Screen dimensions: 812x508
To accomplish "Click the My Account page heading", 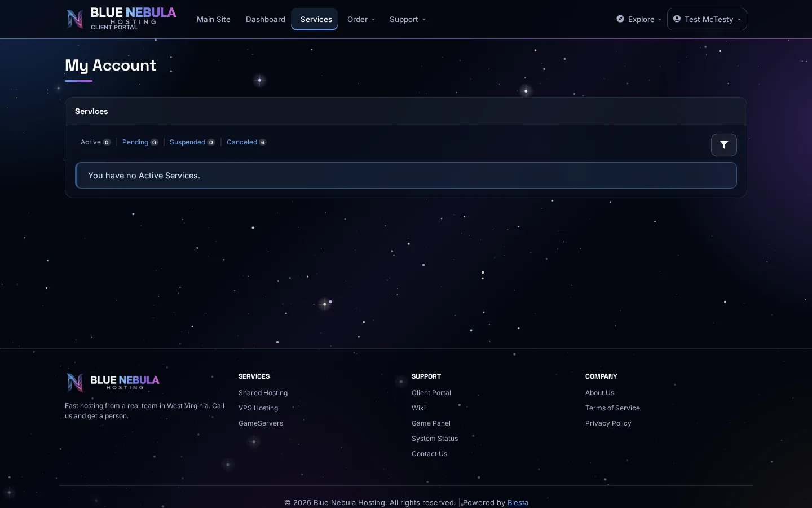I will [x=111, y=65].
